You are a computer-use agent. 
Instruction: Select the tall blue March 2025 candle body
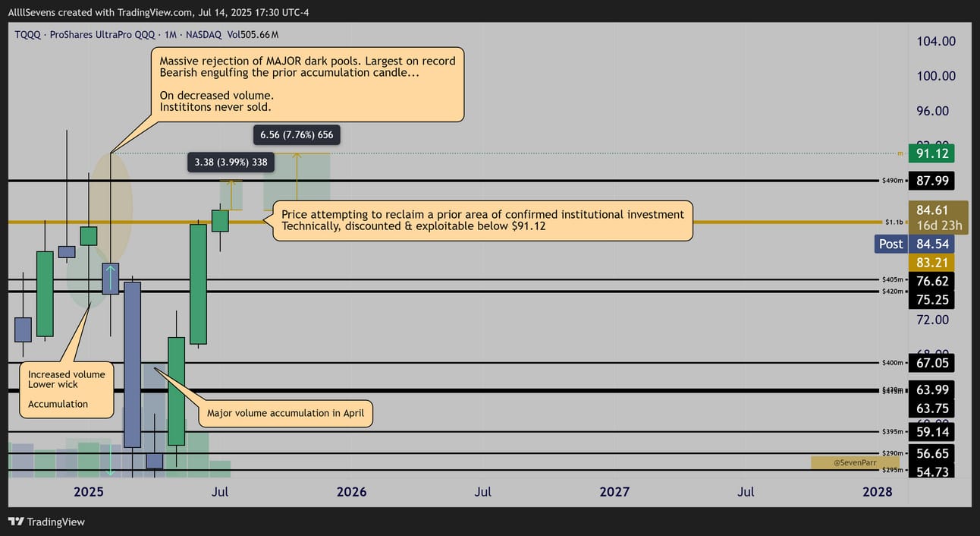pyautogui.click(x=133, y=364)
